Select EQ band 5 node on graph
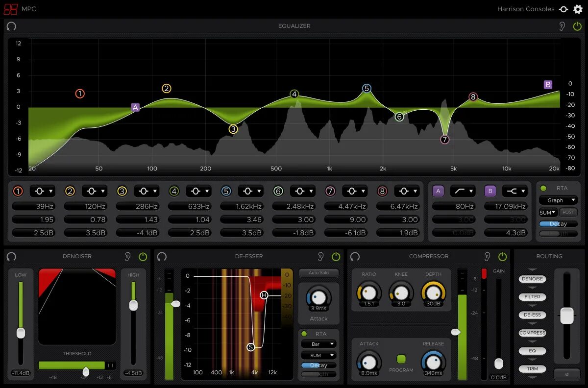Screen dimensions: 588x388 coord(367,89)
